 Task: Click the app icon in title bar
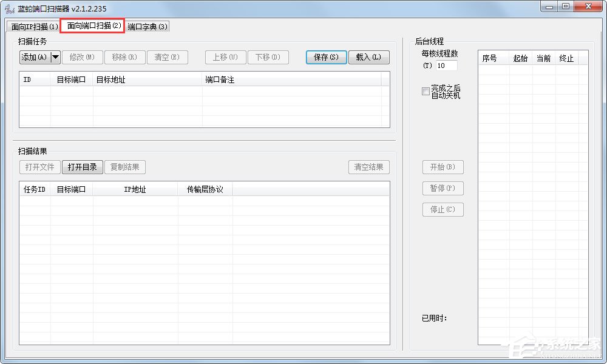coord(10,8)
